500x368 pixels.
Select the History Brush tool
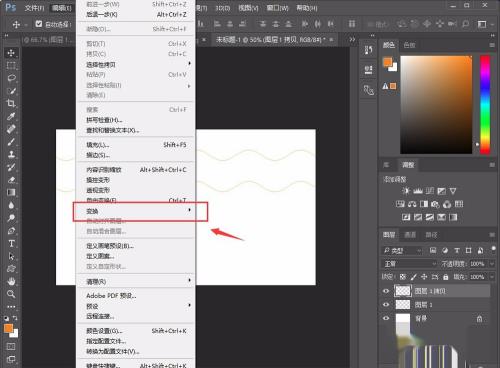[11, 167]
